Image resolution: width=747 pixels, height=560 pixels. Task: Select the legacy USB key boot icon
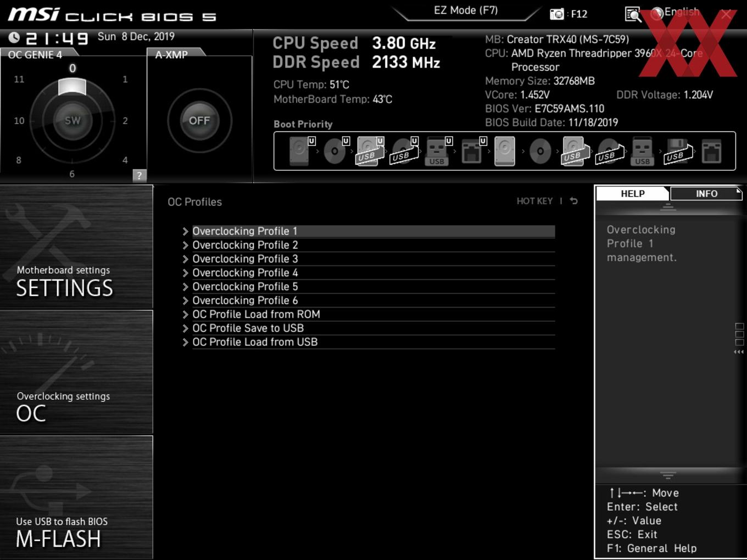click(642, 151)
